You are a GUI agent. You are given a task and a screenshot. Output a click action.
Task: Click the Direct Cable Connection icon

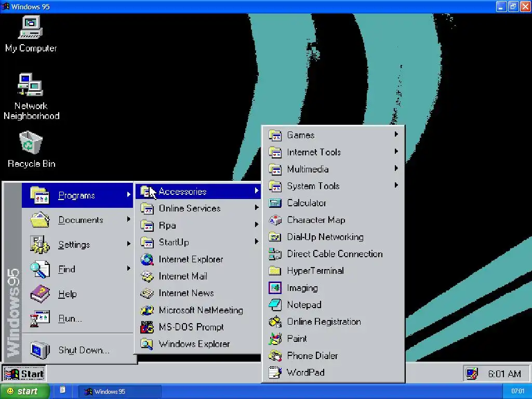click(x=275, y=254)
